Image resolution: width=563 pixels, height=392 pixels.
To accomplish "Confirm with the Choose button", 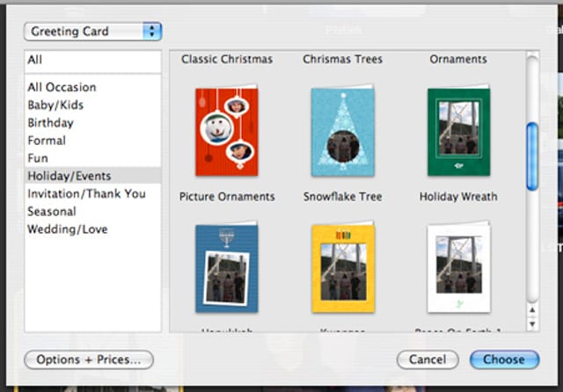I will [x=504, y=359].
